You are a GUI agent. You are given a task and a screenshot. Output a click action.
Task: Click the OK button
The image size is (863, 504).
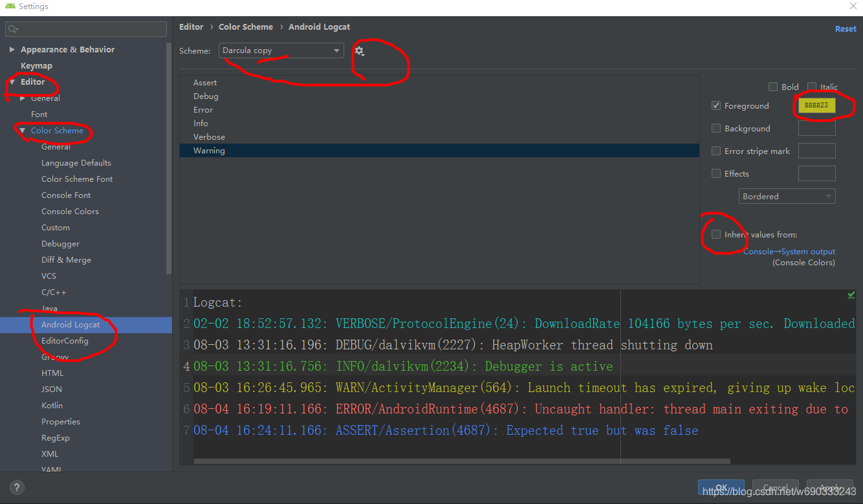721,488
